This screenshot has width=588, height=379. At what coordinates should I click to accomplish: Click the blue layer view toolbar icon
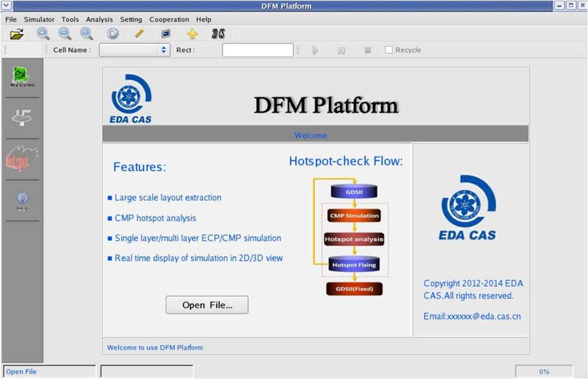click(166, 34)
